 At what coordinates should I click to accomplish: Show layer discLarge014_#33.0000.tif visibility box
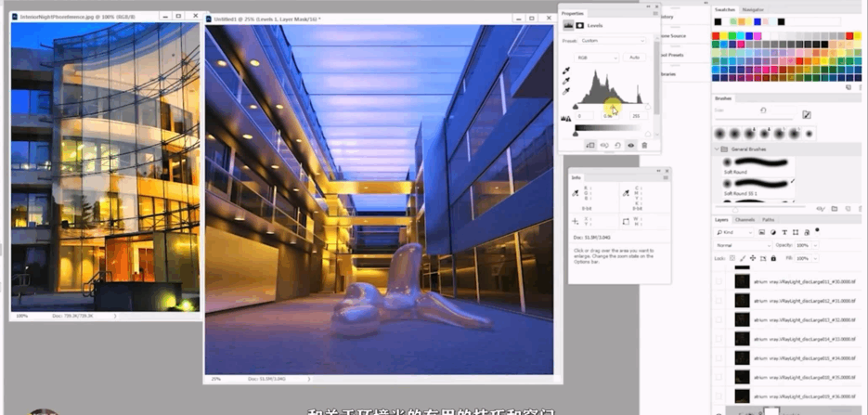(719, 339)
